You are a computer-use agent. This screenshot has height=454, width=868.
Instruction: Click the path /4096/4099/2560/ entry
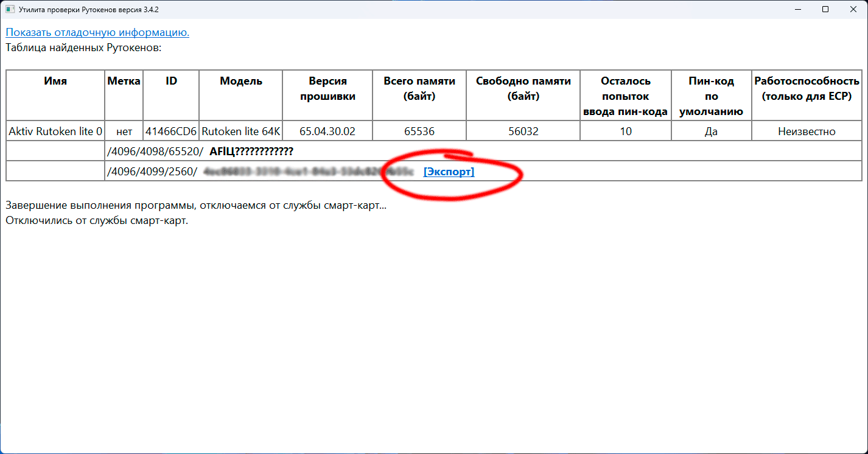(152, 172)
